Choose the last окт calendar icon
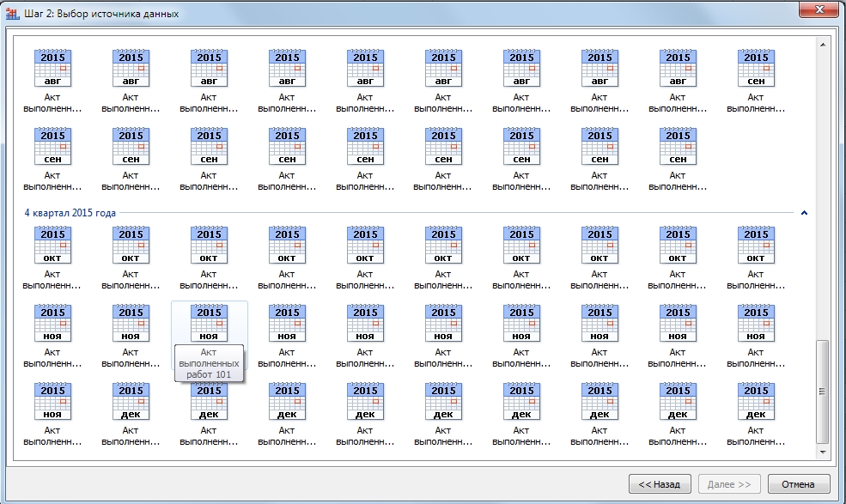 pos(756,245)
